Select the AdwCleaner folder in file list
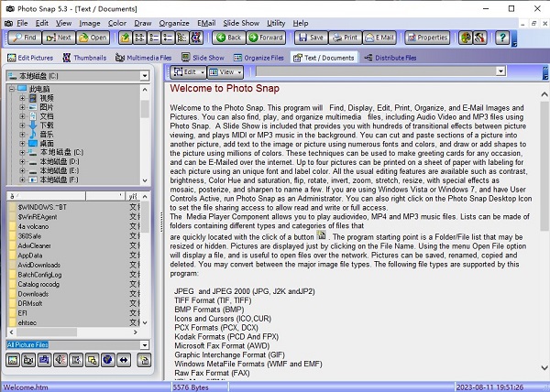 tap(35, 246)
